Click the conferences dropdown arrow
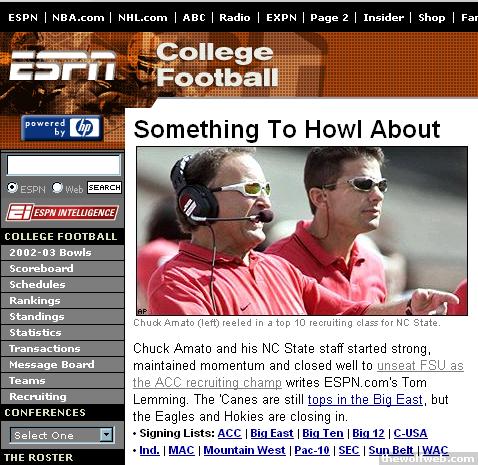 (x=107, y=435)
